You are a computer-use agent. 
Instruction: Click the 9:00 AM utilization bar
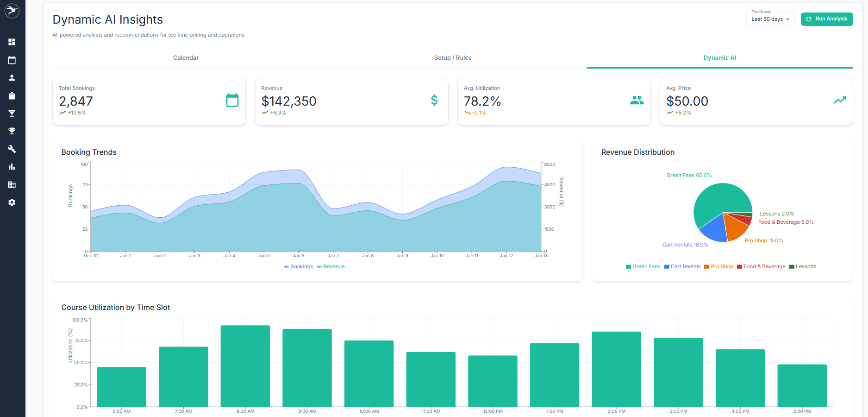(x=307, y=368)
